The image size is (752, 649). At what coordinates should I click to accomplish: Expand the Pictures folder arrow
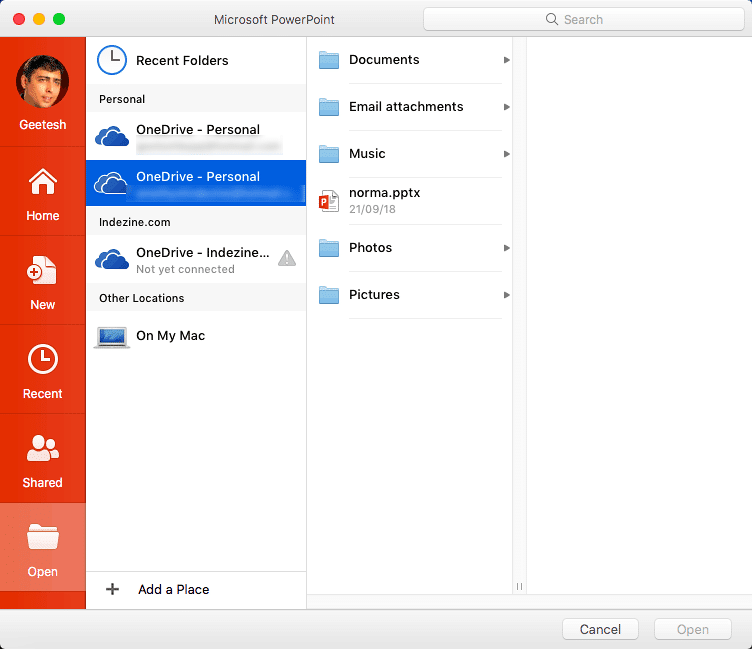pyautogui.click(x=507, y=295)
